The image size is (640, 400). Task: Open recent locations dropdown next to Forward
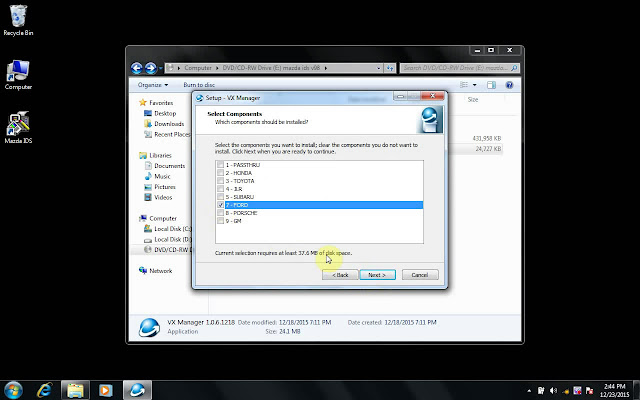tap(161, 68)
